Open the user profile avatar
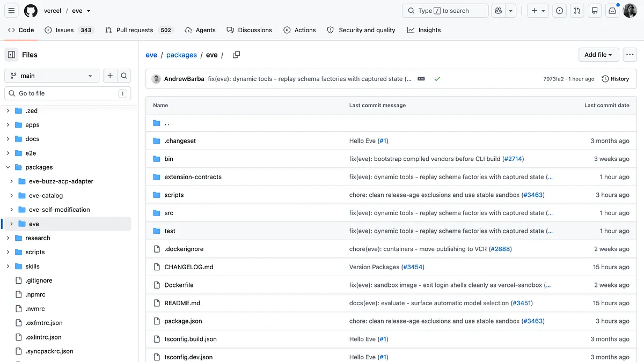Image resolution: width=644 pixels, height=362 pixels. 630,11
